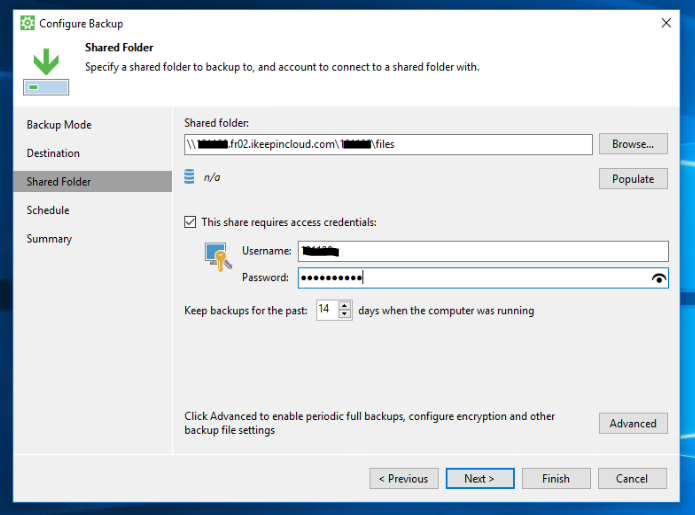The width and height of the screenshot is (695, 515).
Task: Cancel the backup configuration
Action: click(632, 479)
